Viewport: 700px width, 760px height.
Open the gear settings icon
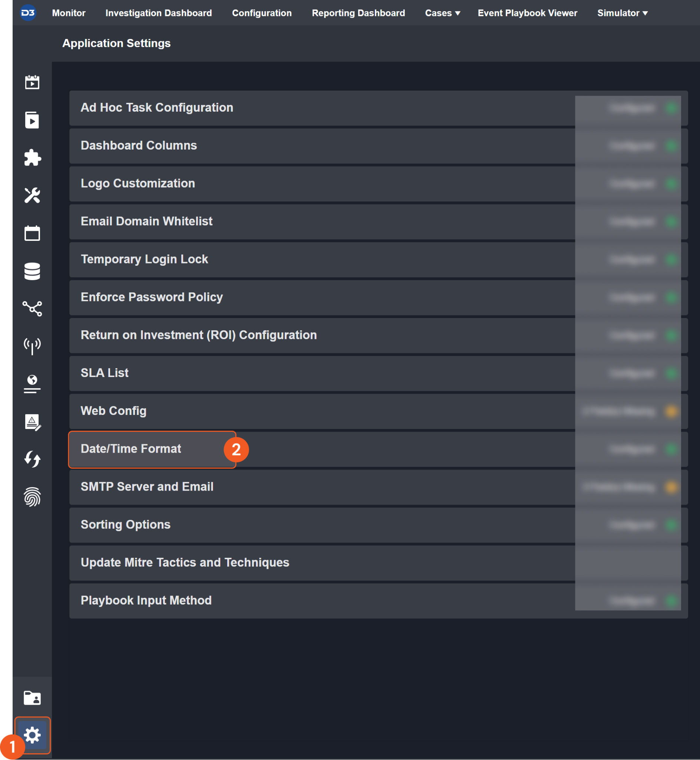click(32, 735)
